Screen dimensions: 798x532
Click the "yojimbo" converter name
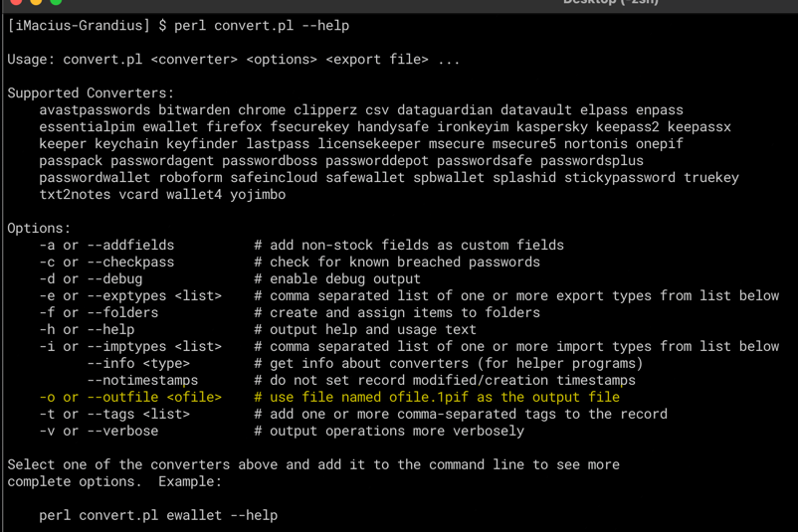[x=258, y=194]
